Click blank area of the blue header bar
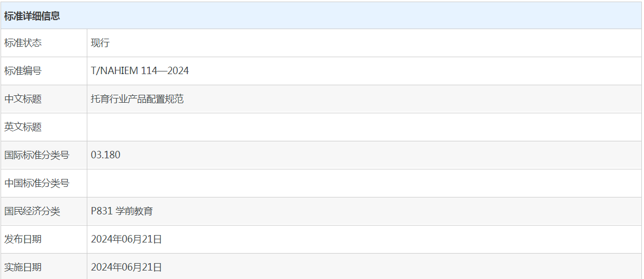The height and width of the screenshot is (279, 644). [349, 16]
